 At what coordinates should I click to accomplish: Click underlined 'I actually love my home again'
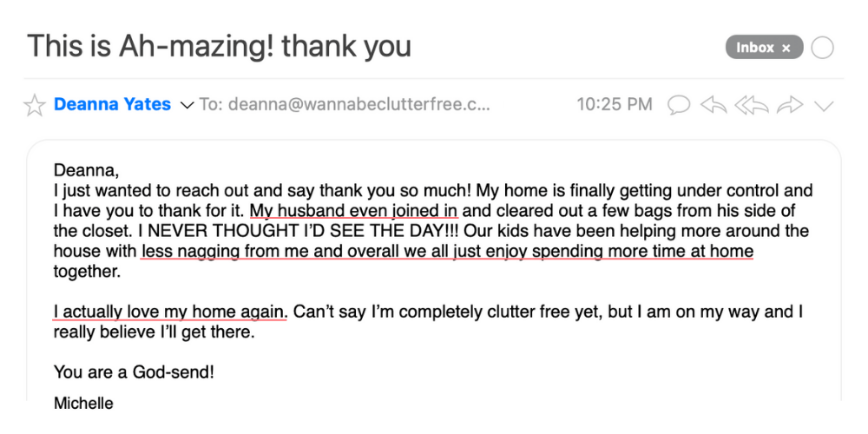click(x=169, y=311)
